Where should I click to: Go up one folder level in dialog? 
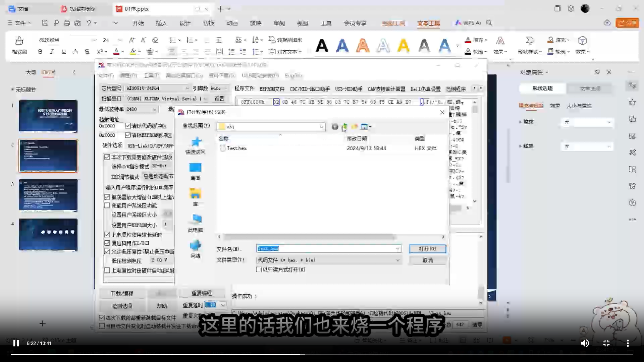pos(344,127)
